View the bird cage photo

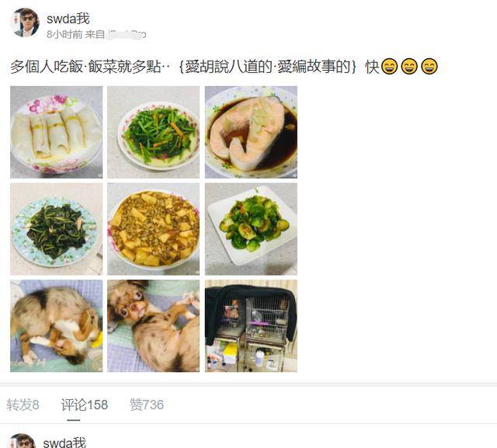tap(251, 325)
